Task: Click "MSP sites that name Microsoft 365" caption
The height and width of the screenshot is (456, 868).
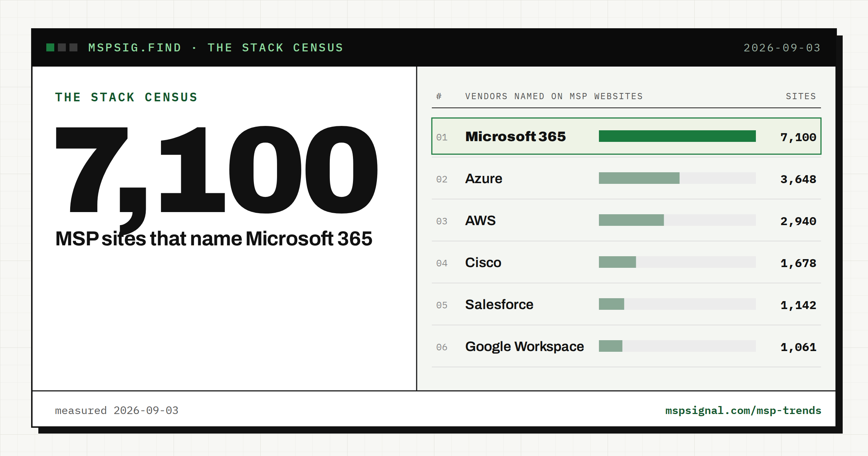Action: [214, 238]
